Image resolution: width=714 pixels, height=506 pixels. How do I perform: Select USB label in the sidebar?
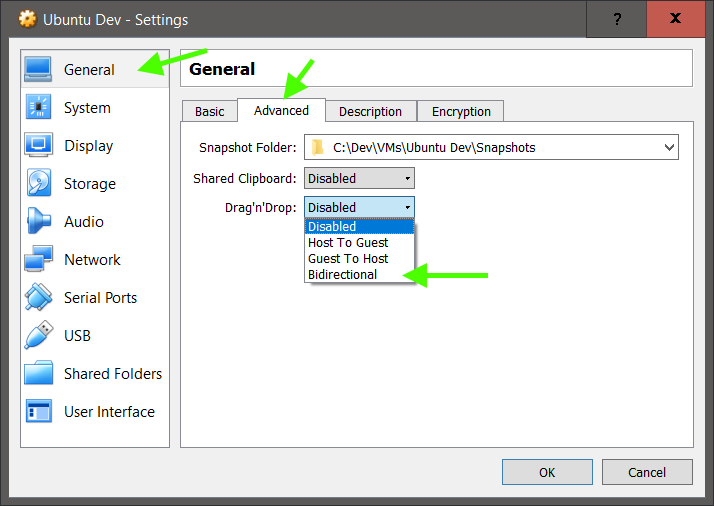pos(77,336)
